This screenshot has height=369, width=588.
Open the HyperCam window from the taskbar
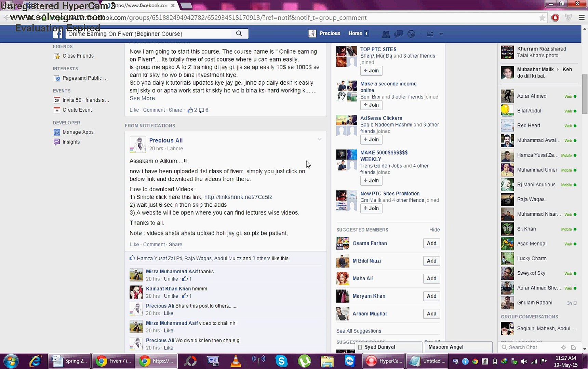384,361
